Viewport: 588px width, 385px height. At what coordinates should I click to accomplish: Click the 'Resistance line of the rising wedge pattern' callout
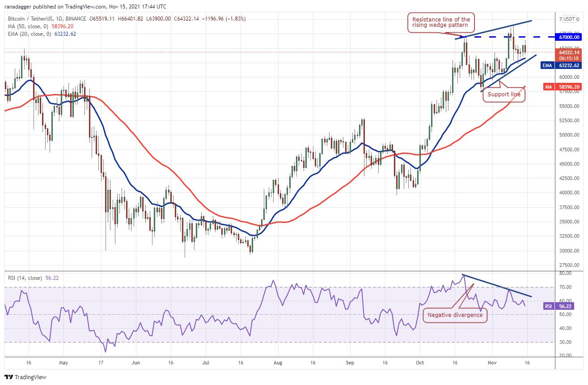point(441,22)
